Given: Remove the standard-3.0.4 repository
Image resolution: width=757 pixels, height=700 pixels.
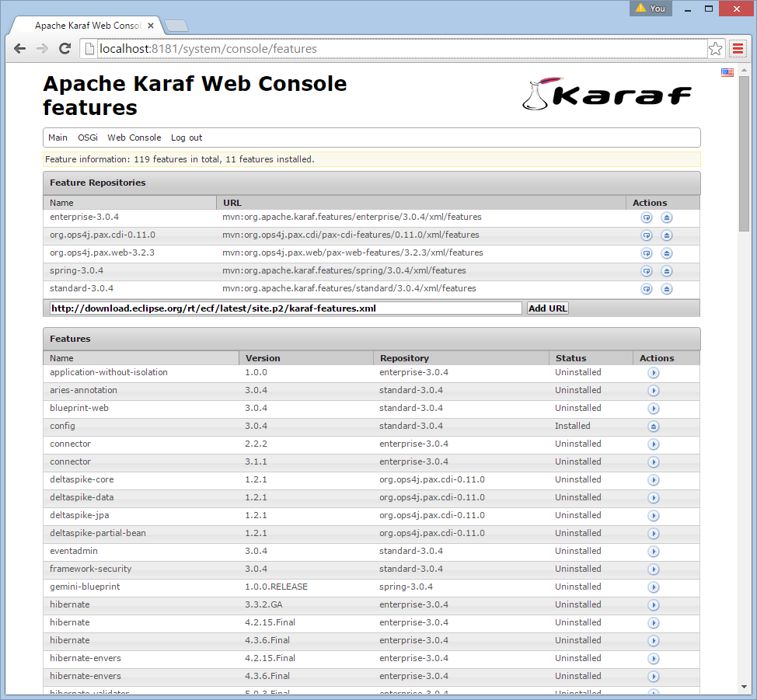Looking at the screenshot, I should click(x=667, y=289).
